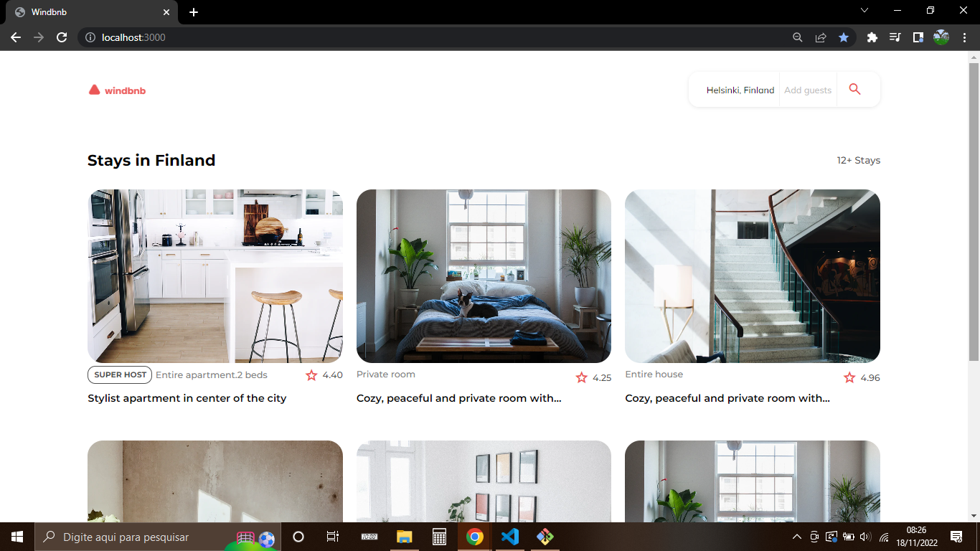Click the SUPER HOST badge

(x=119, y=375)
